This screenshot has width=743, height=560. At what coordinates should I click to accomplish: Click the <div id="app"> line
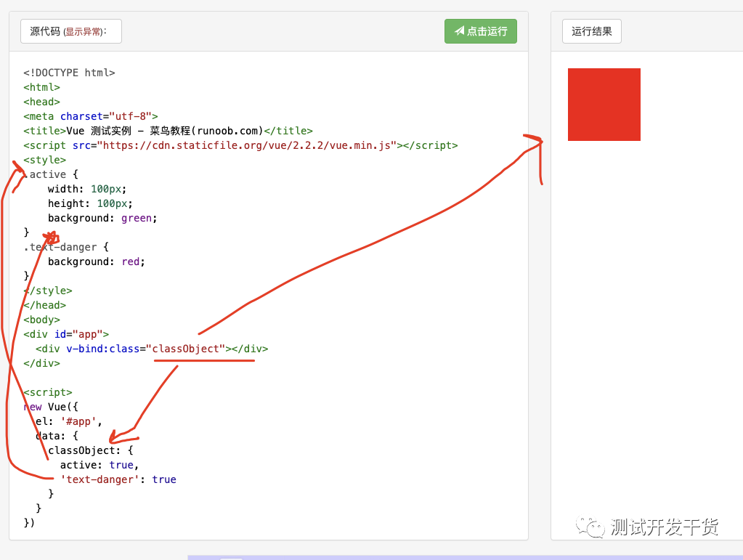(66, 334)
